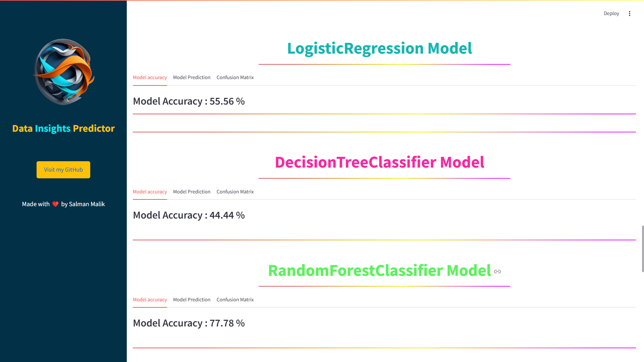Click the anchor link icon beside RandomForestClassifier Model
The image size is (644, 362).
coord(497,271)
